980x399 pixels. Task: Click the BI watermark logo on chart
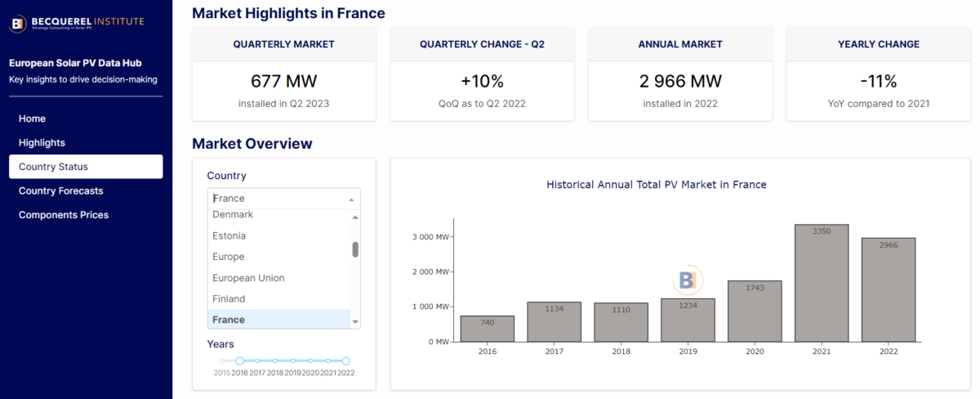[687, 280]
